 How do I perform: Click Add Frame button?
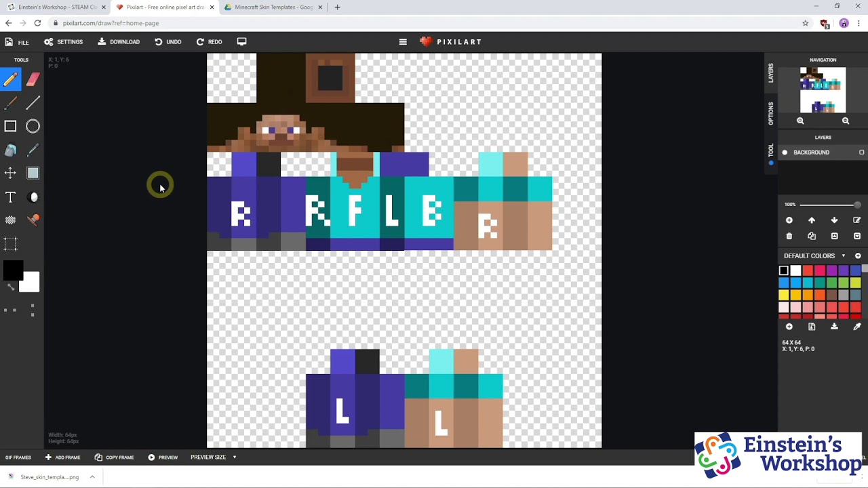62,457
